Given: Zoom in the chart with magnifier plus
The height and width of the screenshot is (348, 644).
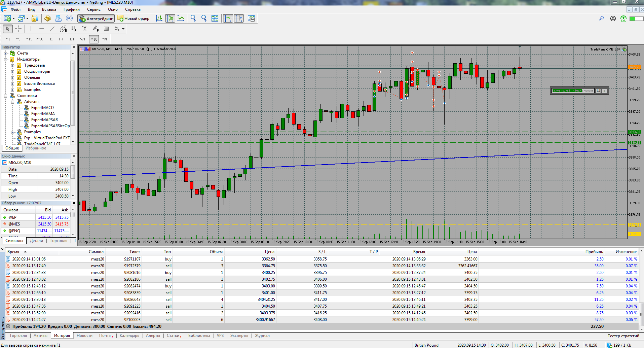Looking at the screenshot, I should coord(193,18).
